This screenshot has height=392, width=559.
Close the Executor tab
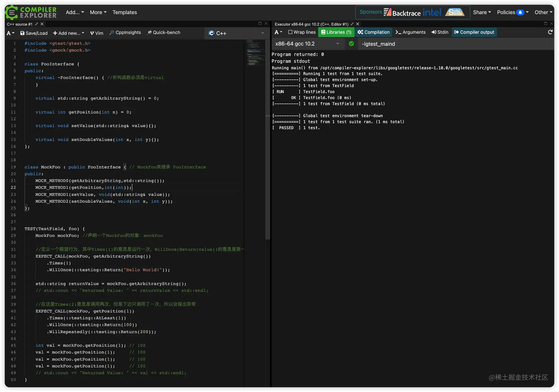pyautogui.click(x=358, y=24)
